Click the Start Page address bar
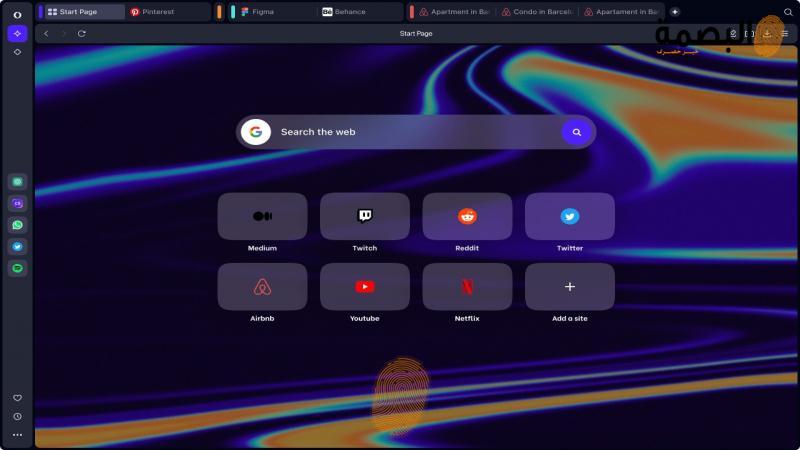This screenshot has width=800, height=450. pos(416,34)
